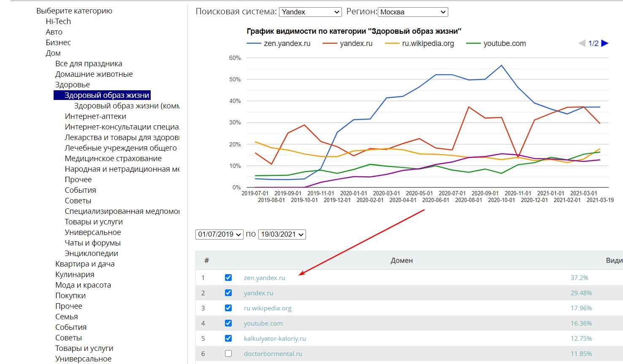Image resolution: width=623 pixels, height=364 pixels.
Task: Go to next legend page arrow
Action: 605,43
